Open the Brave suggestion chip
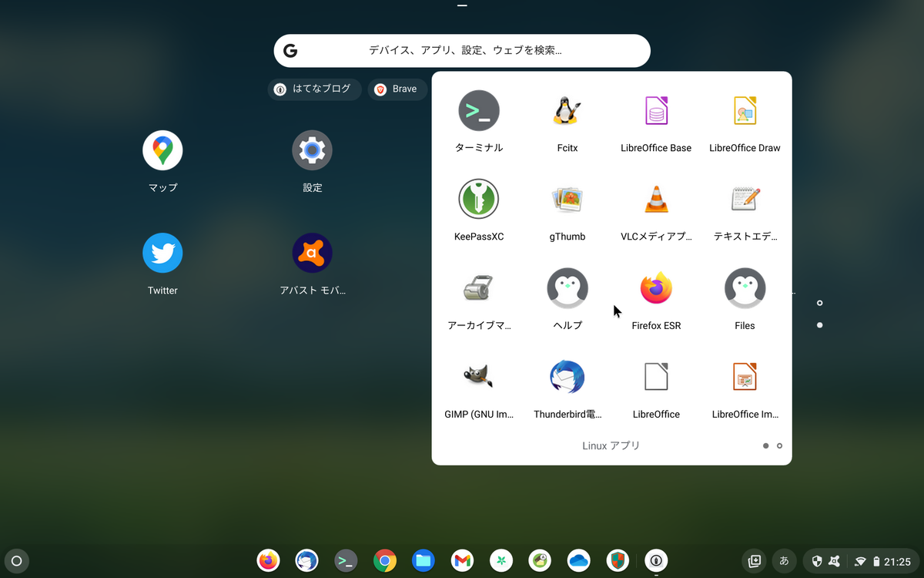This screenshot has width=924, height=578. tap(397, 89)
